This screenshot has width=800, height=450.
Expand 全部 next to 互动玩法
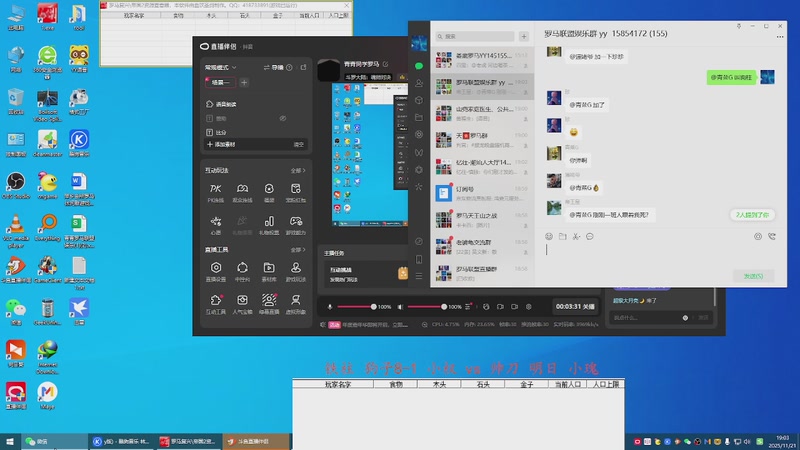[298, 170]
